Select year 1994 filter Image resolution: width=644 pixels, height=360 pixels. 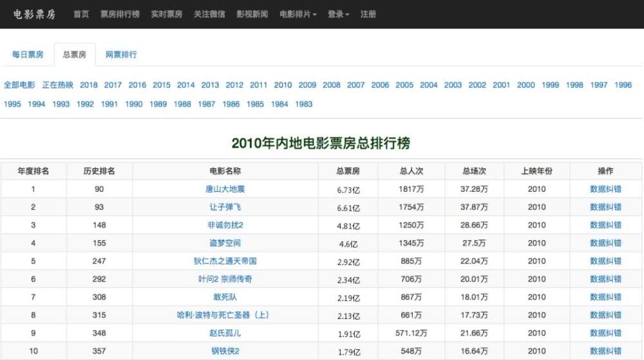click(x=37, y=104)
